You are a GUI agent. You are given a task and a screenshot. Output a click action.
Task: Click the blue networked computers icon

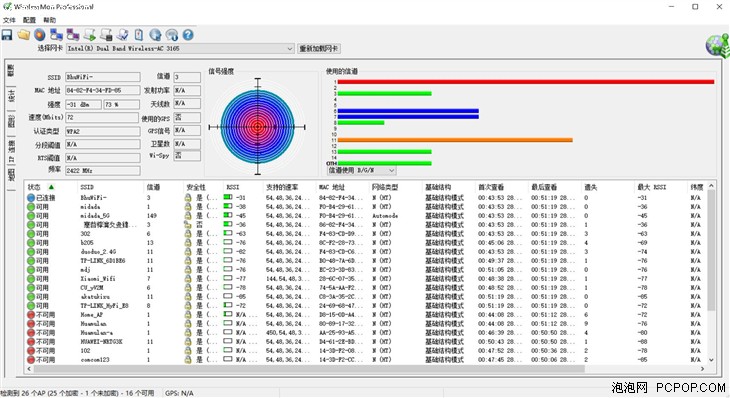(56, 35)
